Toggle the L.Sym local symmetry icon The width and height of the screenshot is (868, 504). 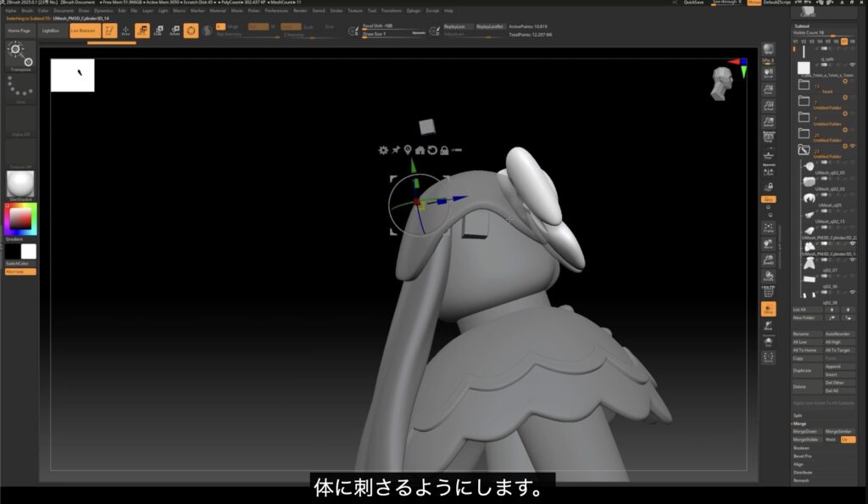(x=768, y=171)
